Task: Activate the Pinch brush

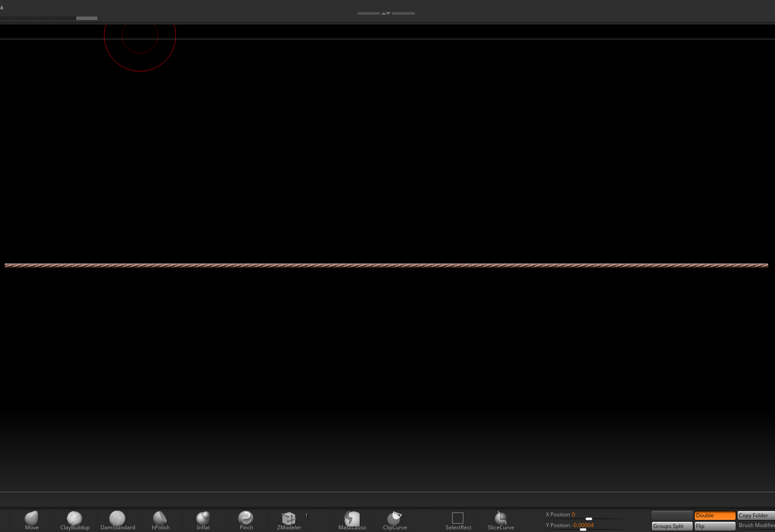Action: click(x=246, y=520)
